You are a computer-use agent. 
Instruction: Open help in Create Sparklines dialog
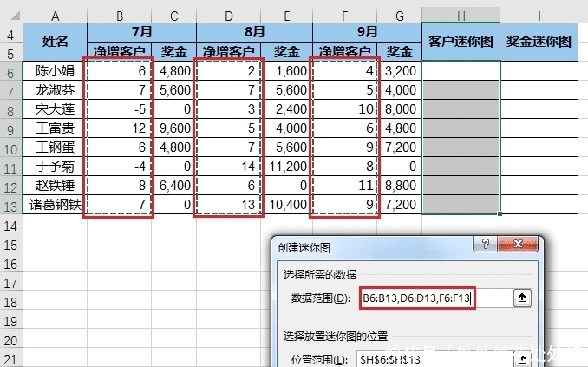[x=486, y=245]
